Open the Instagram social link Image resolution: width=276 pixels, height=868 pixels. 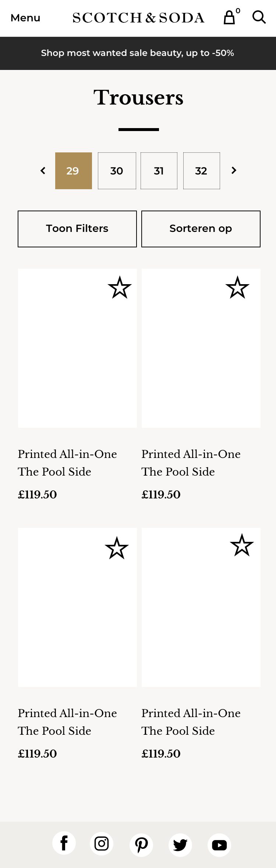tap(102, 843)
